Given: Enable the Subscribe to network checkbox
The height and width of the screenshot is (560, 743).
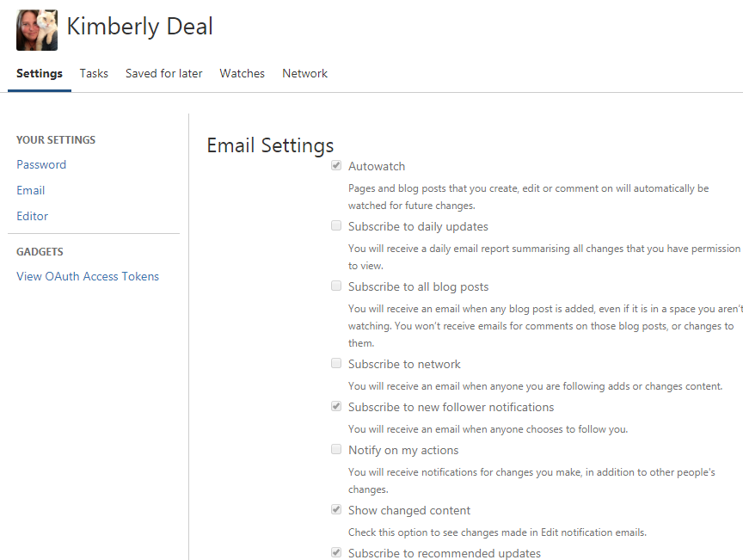Looking at the screenshot, I should 336,363.
